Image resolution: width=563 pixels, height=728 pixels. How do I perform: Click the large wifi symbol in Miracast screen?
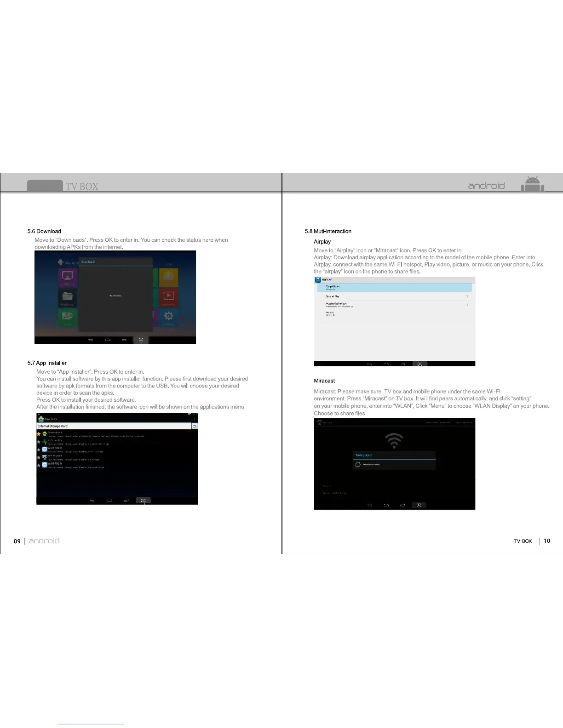click(394, 440)
